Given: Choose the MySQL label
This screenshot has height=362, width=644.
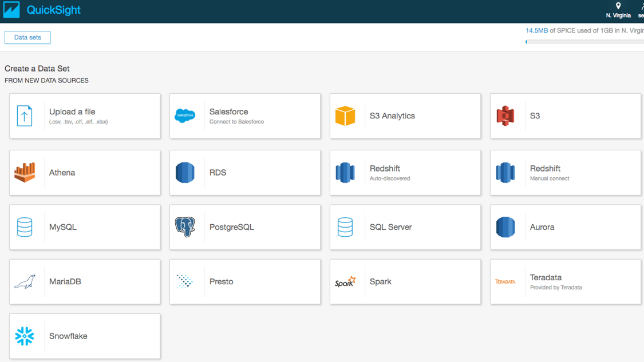Looking at the screenshot, I should 63,227.
